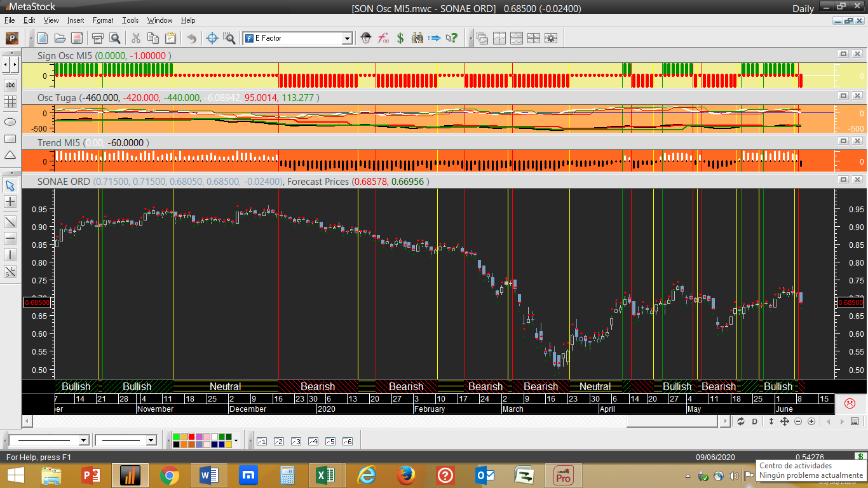Screen dimensions: 868x488
Task: Select the triangle drawing tool
Action: tap(10, 155)
